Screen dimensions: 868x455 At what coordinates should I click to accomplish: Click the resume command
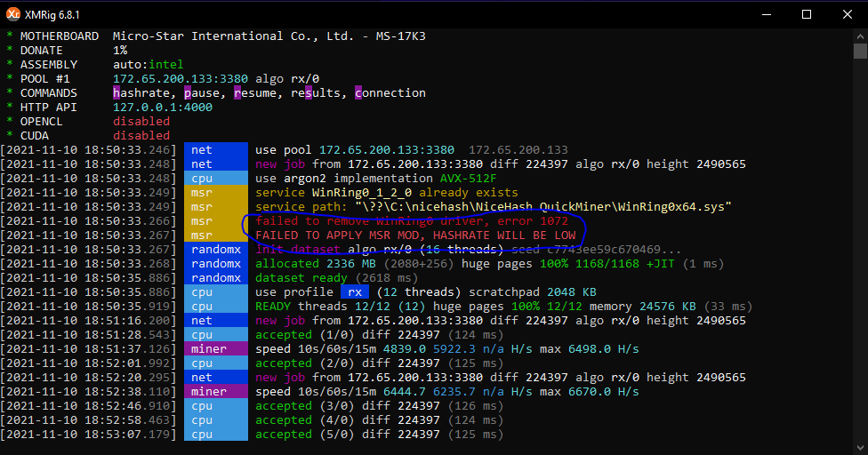[255, 93]
